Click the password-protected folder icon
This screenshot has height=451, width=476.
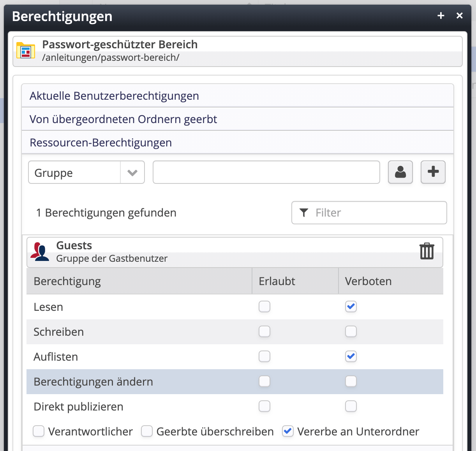[x=26, y=51]
